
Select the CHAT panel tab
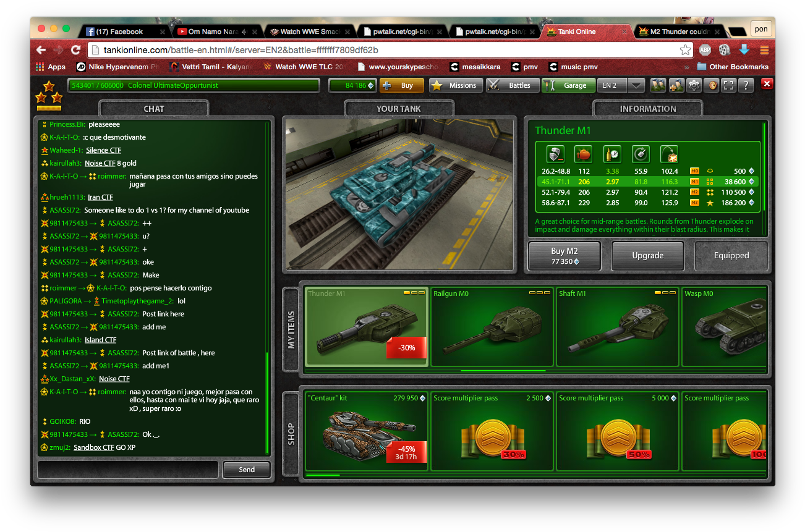(153, 108)
